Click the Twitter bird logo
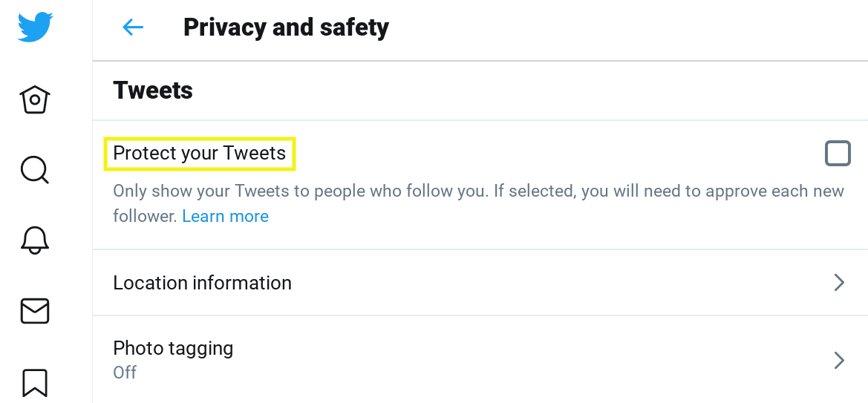This screenshot has width=868, height=403. tap(35, 27)
